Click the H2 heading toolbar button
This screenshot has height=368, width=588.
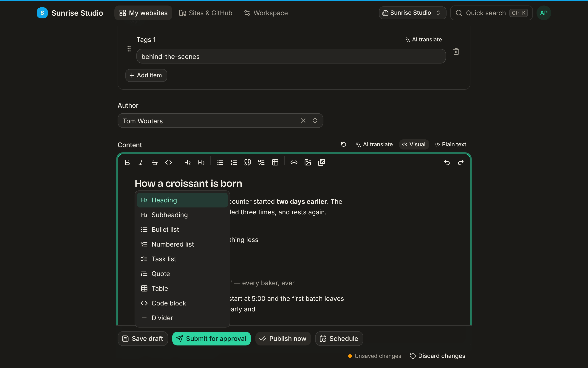click(187, 162)
